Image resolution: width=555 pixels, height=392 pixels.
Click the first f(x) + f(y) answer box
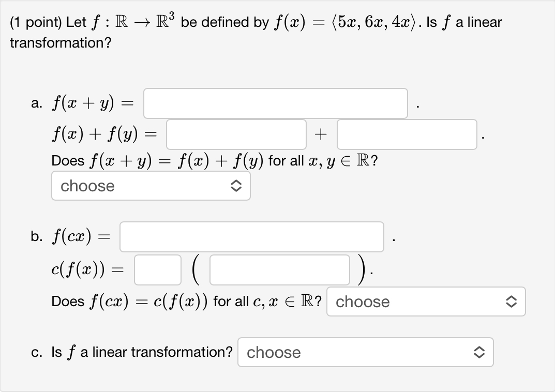point(236,134)
